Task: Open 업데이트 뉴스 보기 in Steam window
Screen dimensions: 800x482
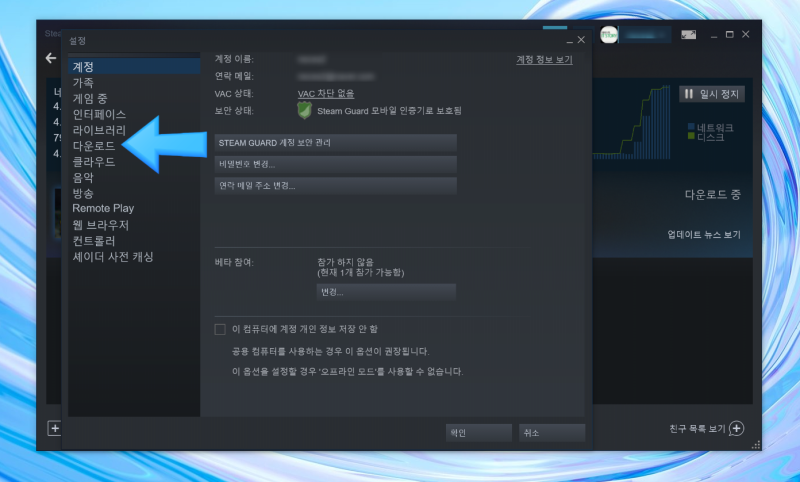Action: pyautogui.click(x=704, y=235)
